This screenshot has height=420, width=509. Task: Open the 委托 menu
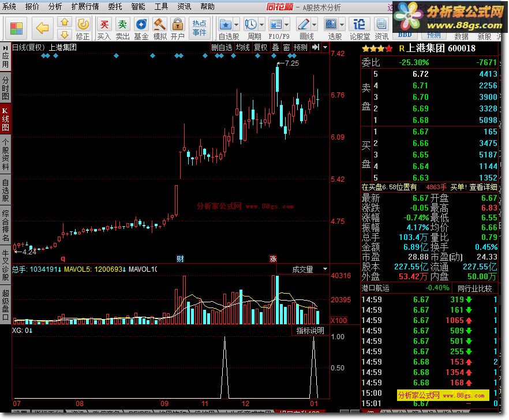pyautogui.click(x=115, y=6)
